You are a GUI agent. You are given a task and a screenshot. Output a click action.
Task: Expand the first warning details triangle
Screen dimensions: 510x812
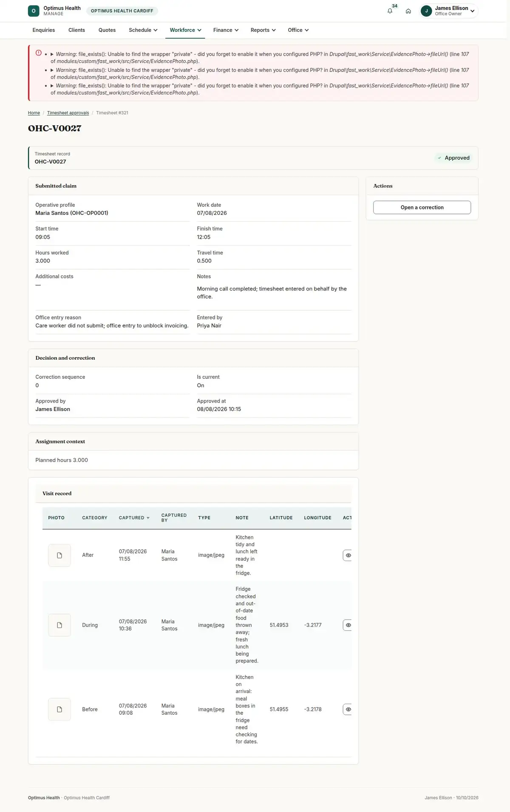pyautogui.click(x=52, y=54)
